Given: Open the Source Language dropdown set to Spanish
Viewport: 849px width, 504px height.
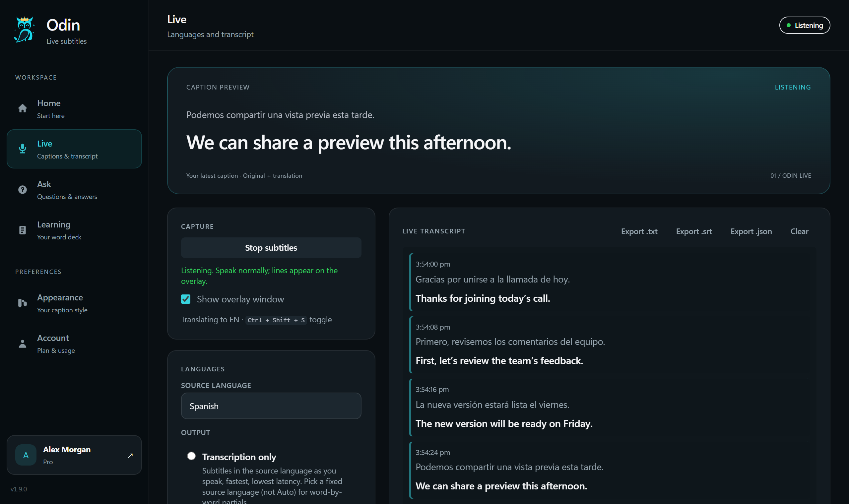Looking at the screenshot, I should 271,406.
